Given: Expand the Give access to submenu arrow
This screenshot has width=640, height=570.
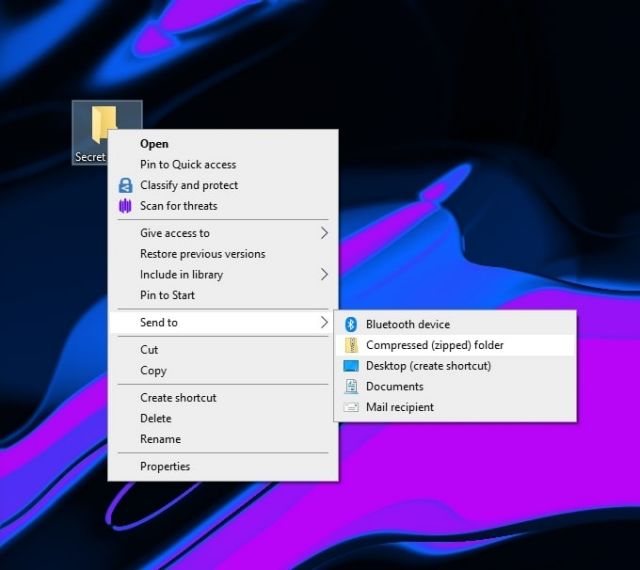Looking at the screenshot, I should coord(324,233).
